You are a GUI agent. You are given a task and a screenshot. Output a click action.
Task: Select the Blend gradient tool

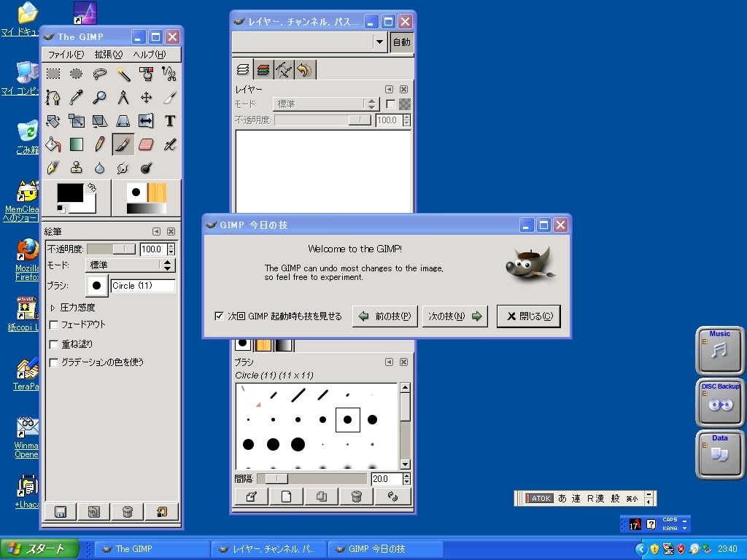(x=76, y=144)
